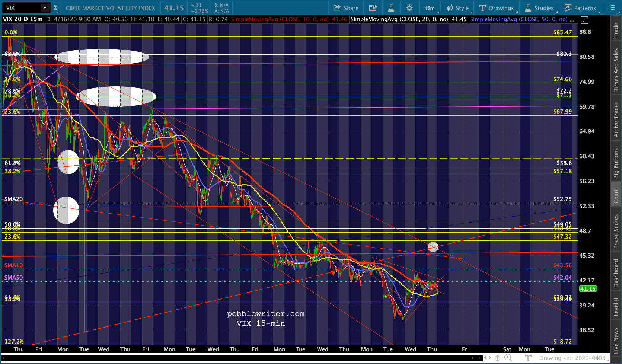Image resolution: width=622 pixels, height=364 pixels.
Task: Toggle the chart scale curve icon
Action: pyautogui.click(x=585, y=20)
